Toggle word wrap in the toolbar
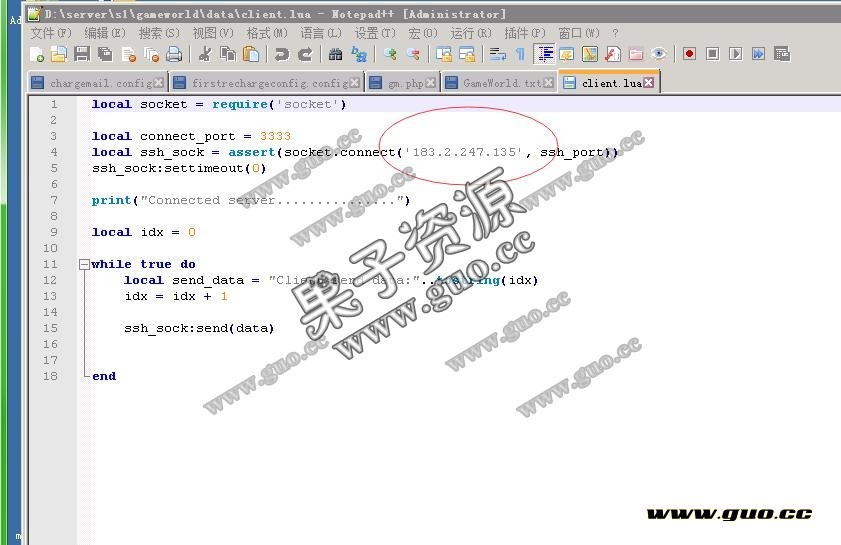The image size is (841, 545). pos(497,54)
